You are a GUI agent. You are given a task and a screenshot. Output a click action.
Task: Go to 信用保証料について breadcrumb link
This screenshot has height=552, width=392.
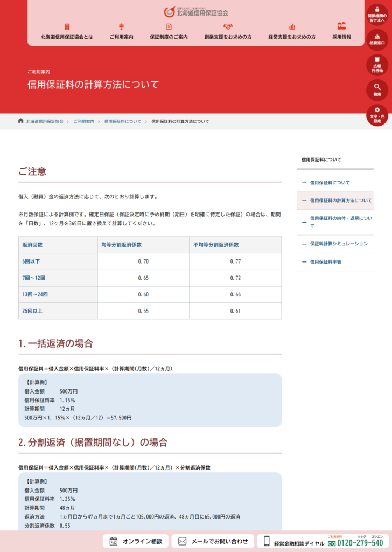point(122,121)
